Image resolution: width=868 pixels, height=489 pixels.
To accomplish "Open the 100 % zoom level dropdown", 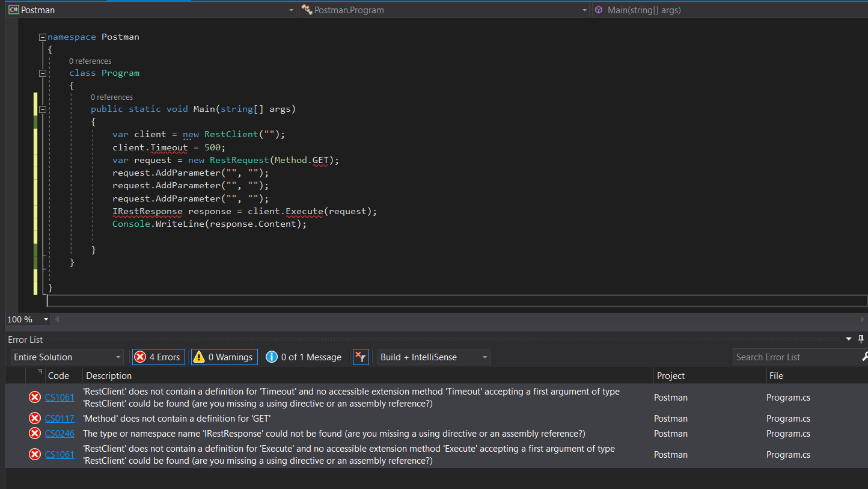I will coord(45,319).
